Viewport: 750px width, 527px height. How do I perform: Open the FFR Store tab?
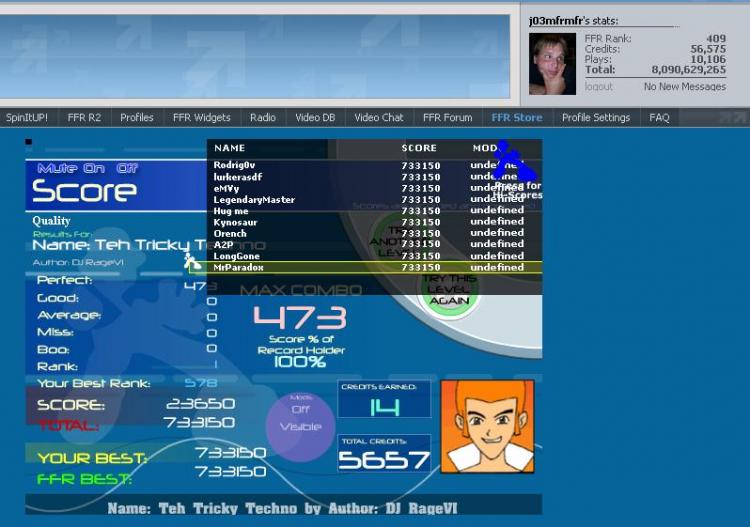point(517,118)
